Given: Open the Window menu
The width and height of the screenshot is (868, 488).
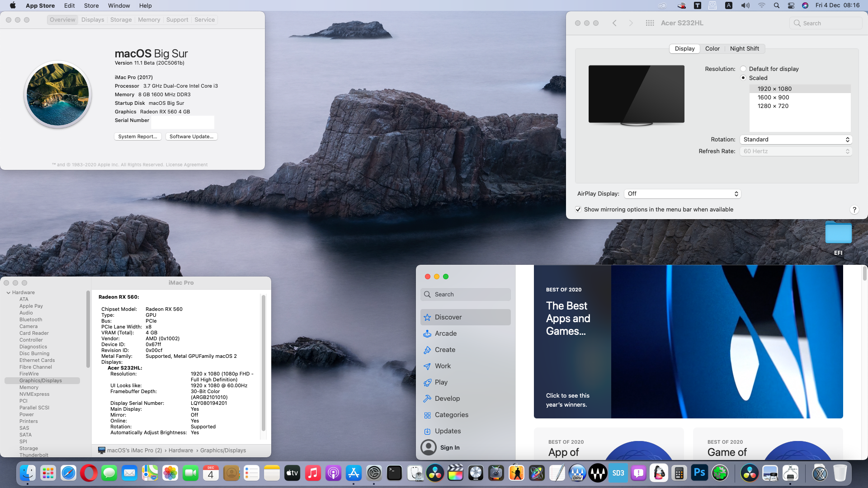Looking at the screenshot, I should 119,5.
